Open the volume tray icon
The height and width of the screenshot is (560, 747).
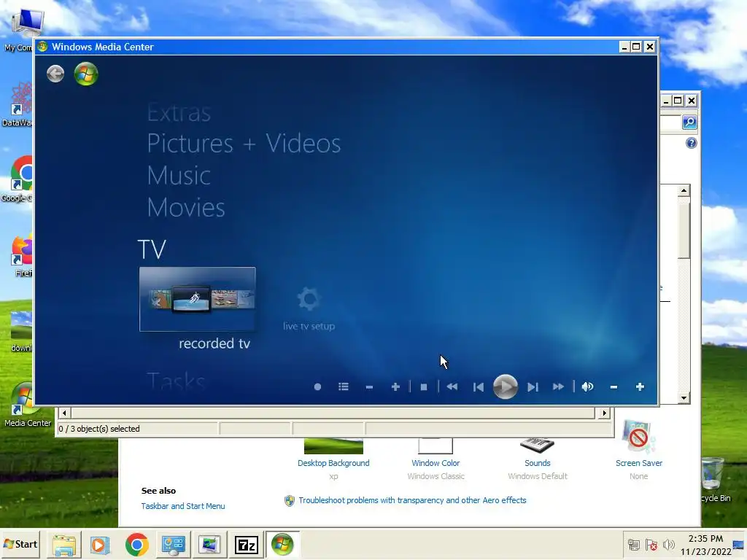tap(669, 545)
